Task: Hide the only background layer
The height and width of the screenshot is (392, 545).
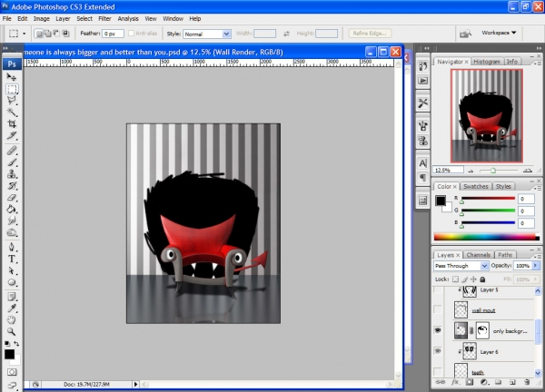Action: [438, 330]
